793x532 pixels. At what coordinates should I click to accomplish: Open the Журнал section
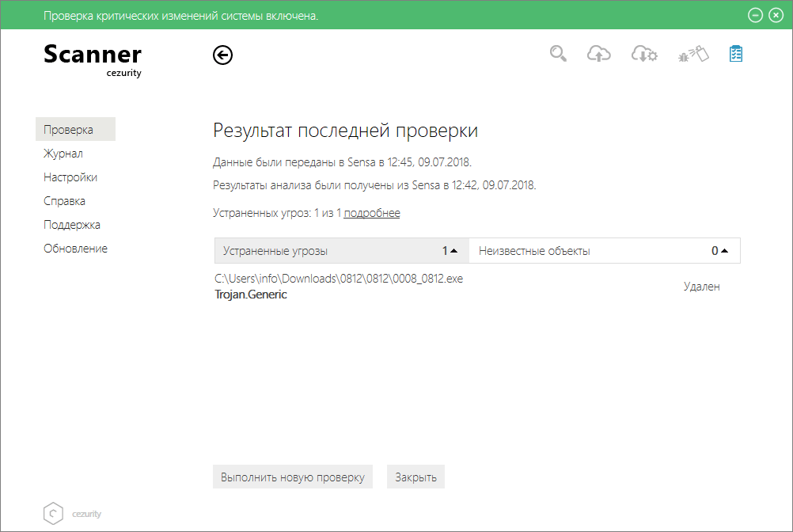click(63, 154)
